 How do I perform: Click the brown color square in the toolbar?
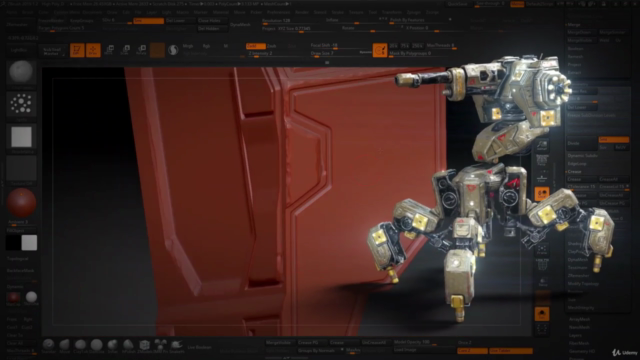pos(157,50)
